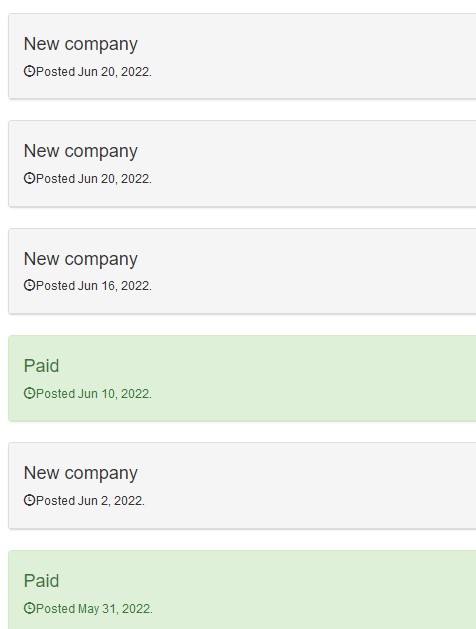476x629 pixels.
Task: Click the clock icon beside topmost Jun 20 post
Action: coord(29,71)
